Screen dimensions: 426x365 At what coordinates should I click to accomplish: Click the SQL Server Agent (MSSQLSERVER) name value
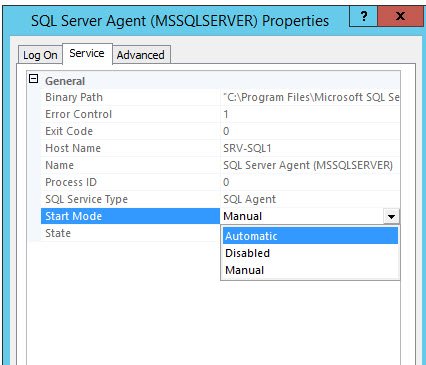pyautogui.click(x=308, y=165)
